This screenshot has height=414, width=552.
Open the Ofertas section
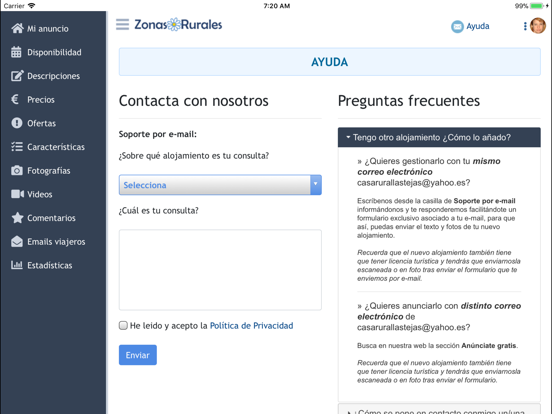(42, 123)
